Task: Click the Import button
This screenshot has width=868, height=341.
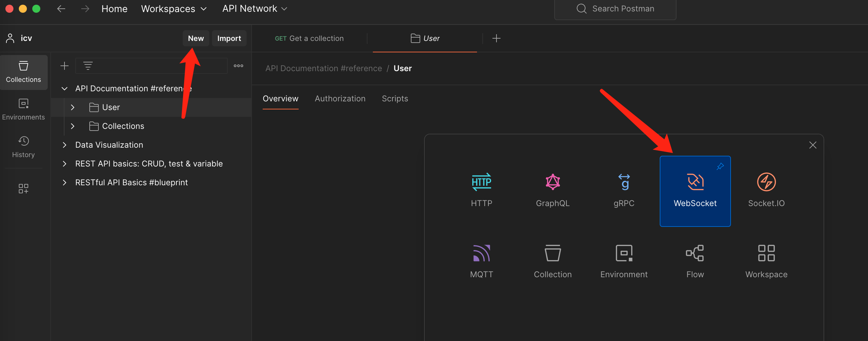Action: click(x=229, y=38)
